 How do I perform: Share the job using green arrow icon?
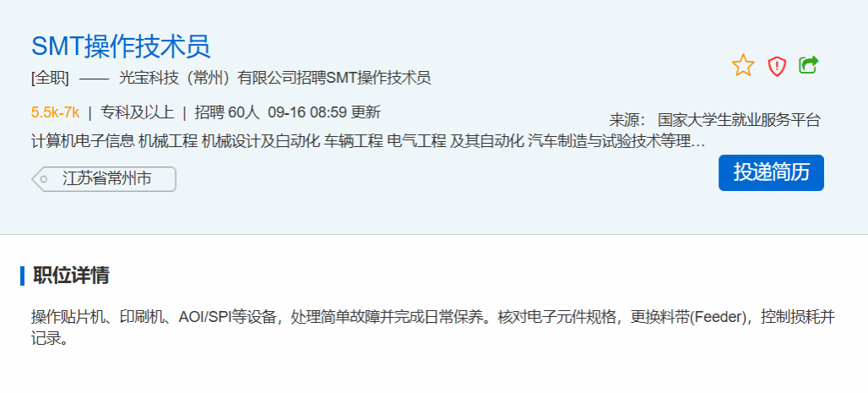pyautogui.click(x=809, y=65)
